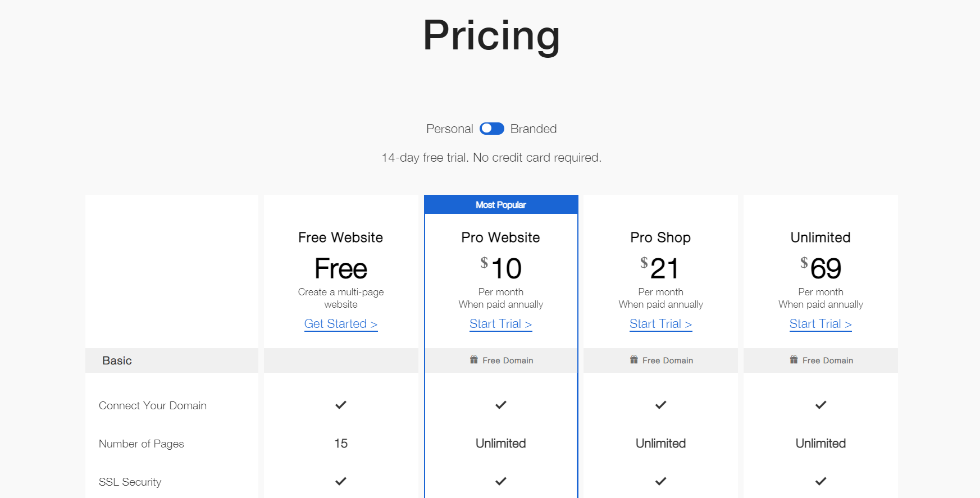This screenshot has height=498, width=980.
Task: Click the Pro Website column header
Action: coord(500,237)
